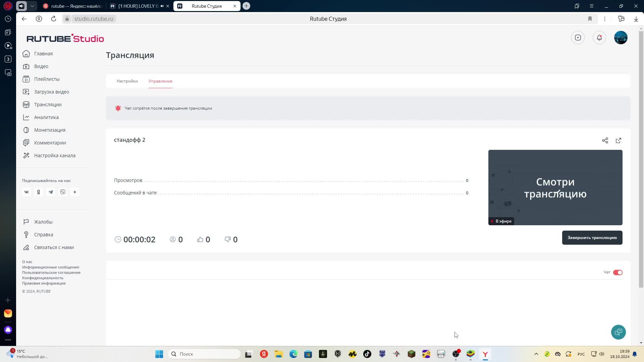644x362 pixels.
Task: Open the support chat bubble button
Action: 618,332
